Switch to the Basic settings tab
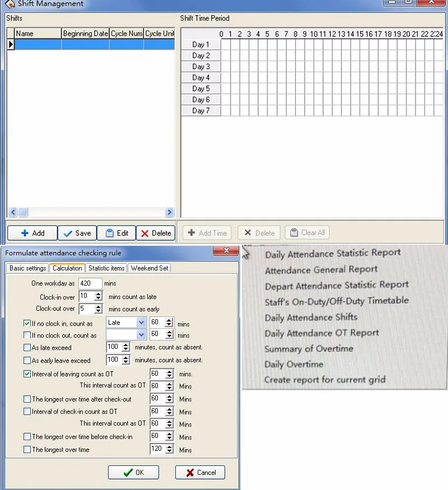The height and width of the screenshot is (490, 448). click(27, 268)
